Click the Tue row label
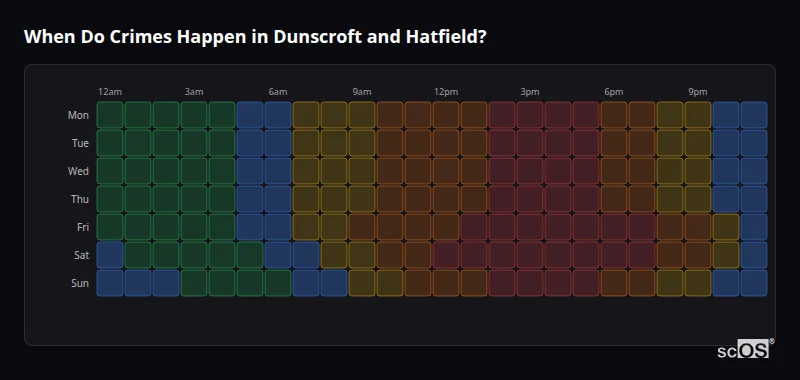Viewport: 800px width, 380px height. coord(80,143)
